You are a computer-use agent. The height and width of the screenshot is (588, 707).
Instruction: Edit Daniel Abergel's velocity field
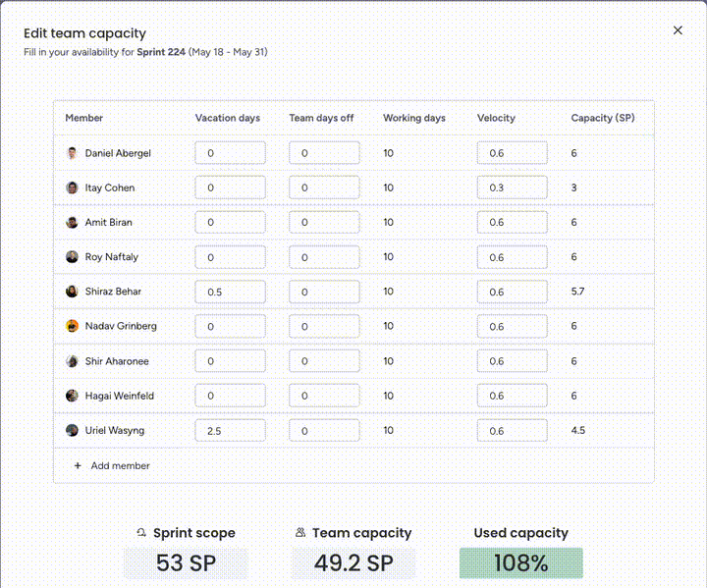[513, 153]
